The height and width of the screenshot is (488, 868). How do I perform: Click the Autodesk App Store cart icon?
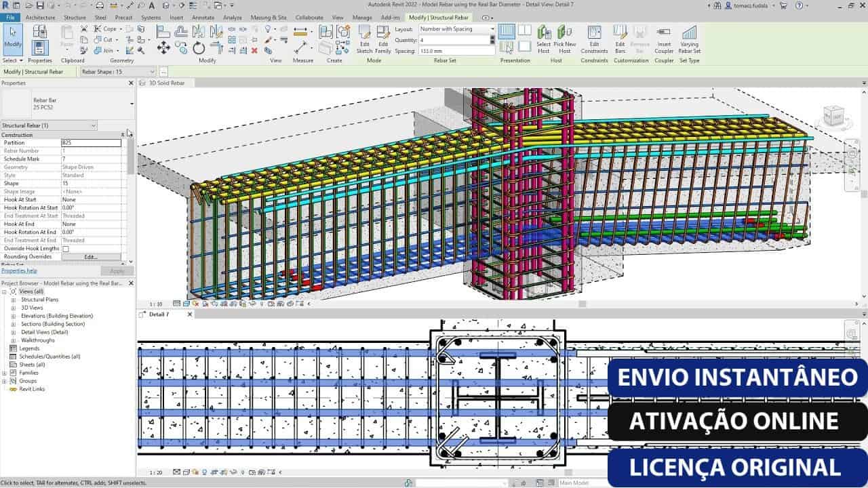[x=784, y=5]
